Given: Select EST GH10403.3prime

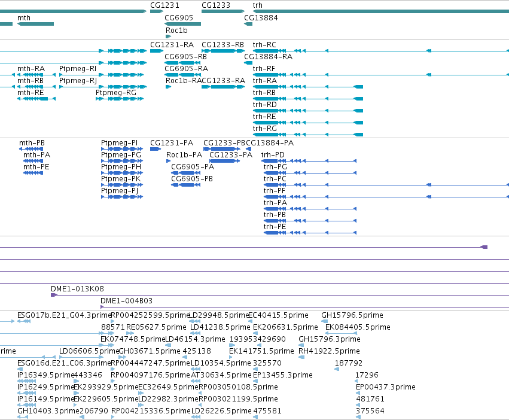Looking at the screenshot, I should (22, 417).
